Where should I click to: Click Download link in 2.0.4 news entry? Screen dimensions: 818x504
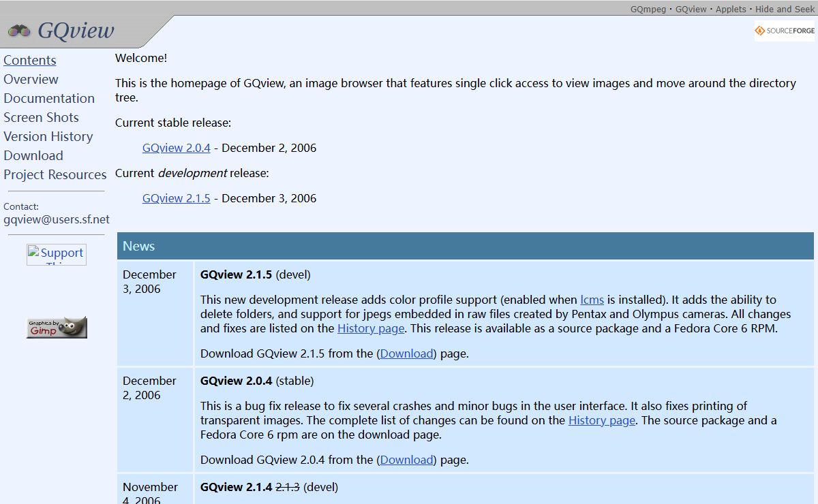coord(407,460)
